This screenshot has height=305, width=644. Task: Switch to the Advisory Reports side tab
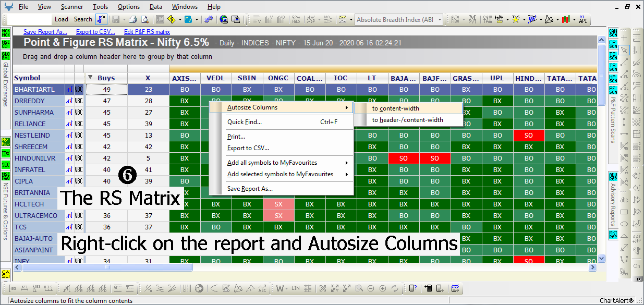click(x=613, y=205)
